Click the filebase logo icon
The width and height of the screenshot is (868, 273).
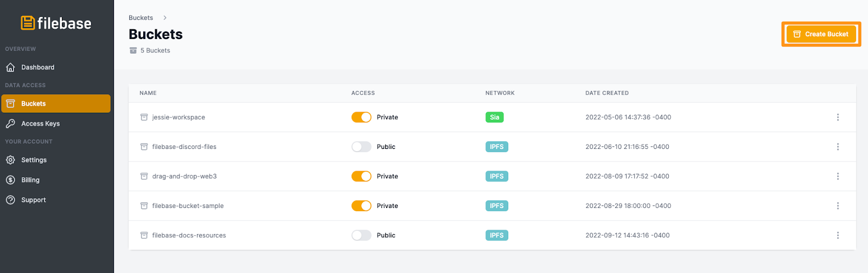click(28, 23)
